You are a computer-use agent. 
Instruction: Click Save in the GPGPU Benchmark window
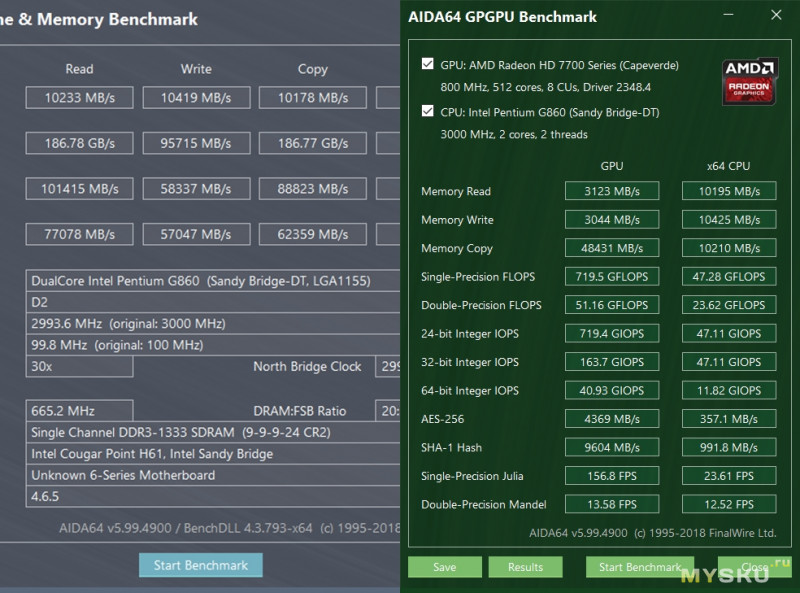pos(444,567)
